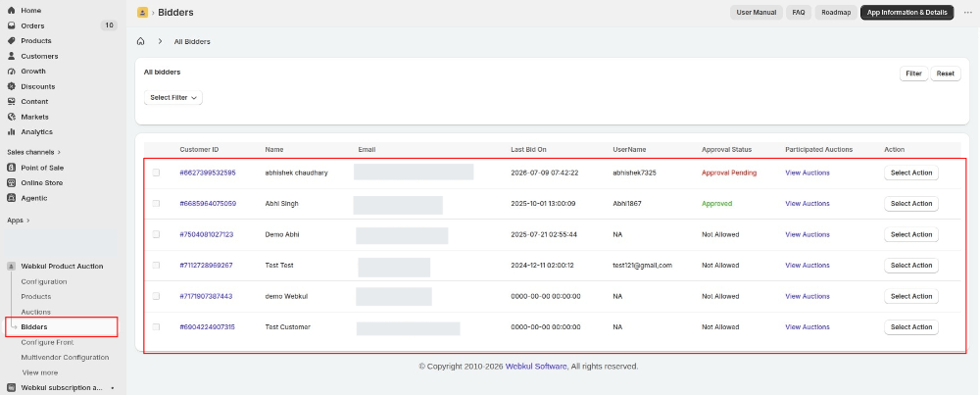Click View Auctions for Demo Abhi
980x395 pixels.
[x=807, y=234]
